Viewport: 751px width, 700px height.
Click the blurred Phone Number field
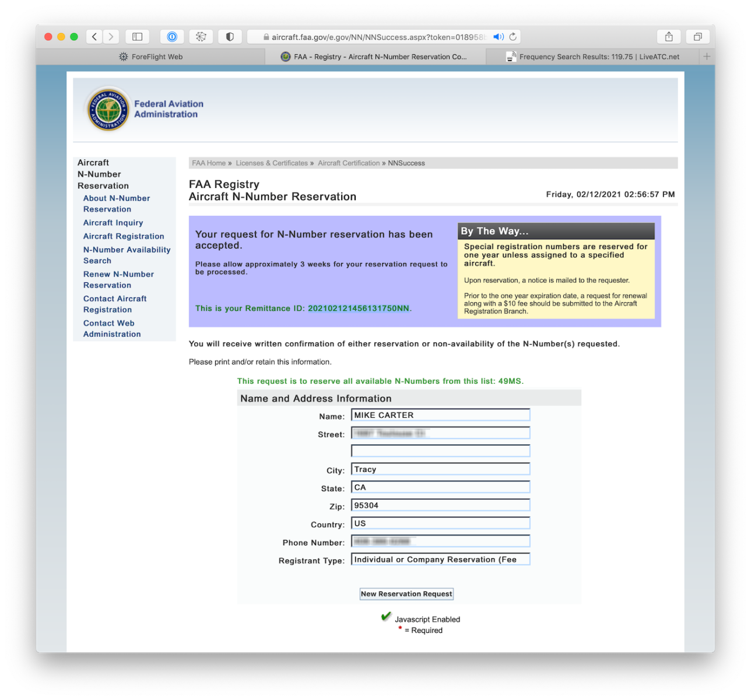click(440, 541)
